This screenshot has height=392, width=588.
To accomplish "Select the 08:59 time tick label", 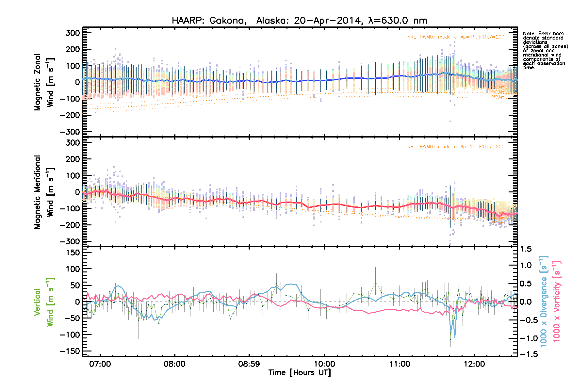I will tap(249, 364).
